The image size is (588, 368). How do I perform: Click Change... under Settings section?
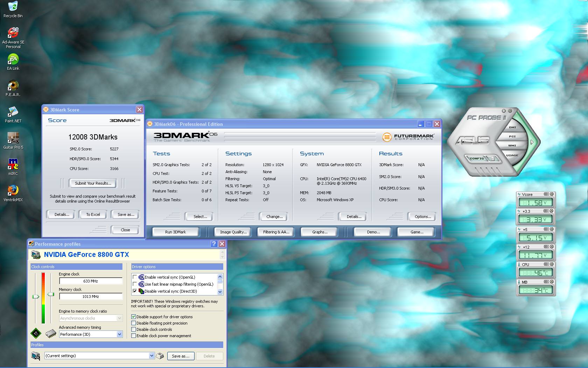point(274,217)
